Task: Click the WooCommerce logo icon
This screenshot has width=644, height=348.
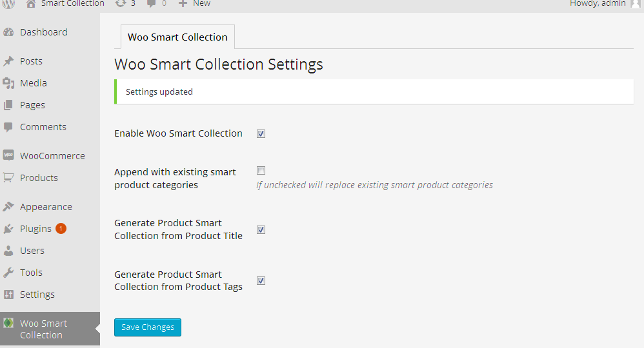Action: (8, 155)
